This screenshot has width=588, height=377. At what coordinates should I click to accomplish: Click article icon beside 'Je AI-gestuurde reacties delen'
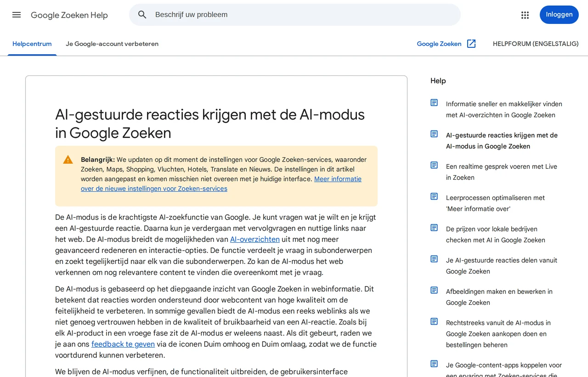click(x=434, y=259)
